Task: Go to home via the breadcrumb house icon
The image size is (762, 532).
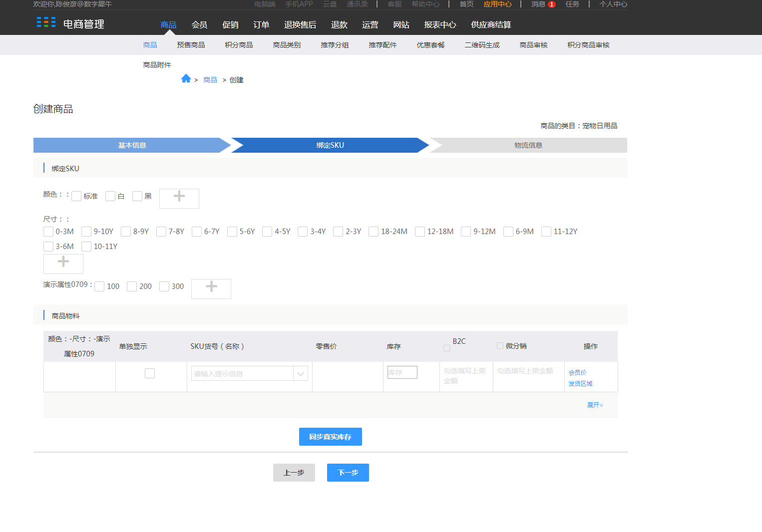Action: (x=186, y=78)
